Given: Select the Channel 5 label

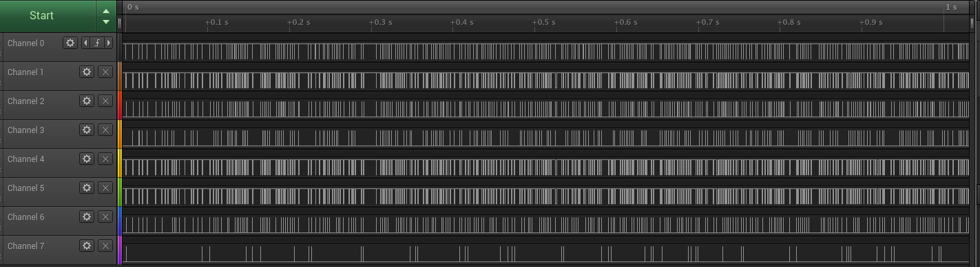Looking at the screenshot, I should [x=25, y=188].
